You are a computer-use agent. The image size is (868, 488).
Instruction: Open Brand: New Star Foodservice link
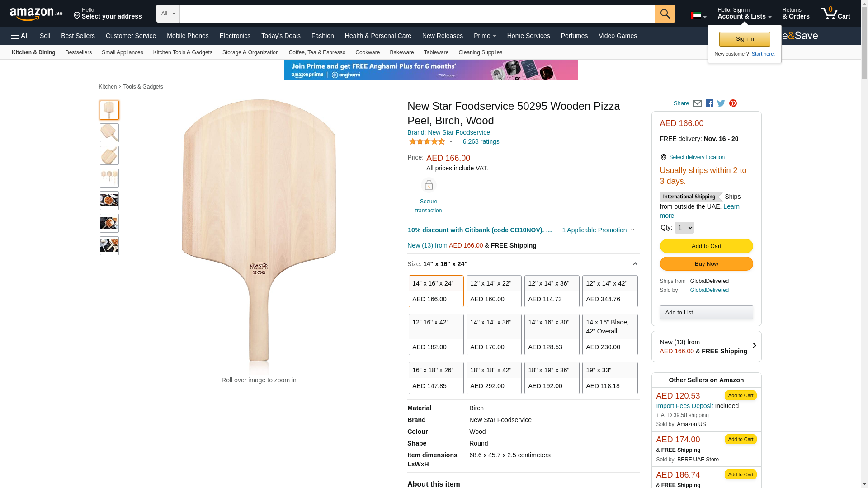(448, 132)
